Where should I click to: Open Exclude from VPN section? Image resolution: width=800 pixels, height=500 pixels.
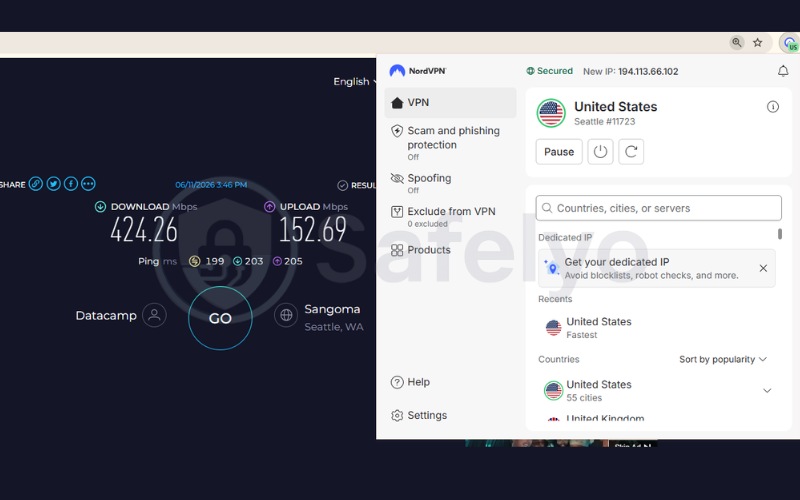[x=451, y=217]
